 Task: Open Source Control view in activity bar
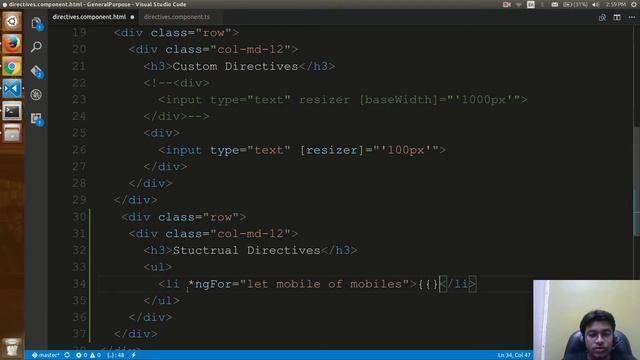tap(36, 71)
